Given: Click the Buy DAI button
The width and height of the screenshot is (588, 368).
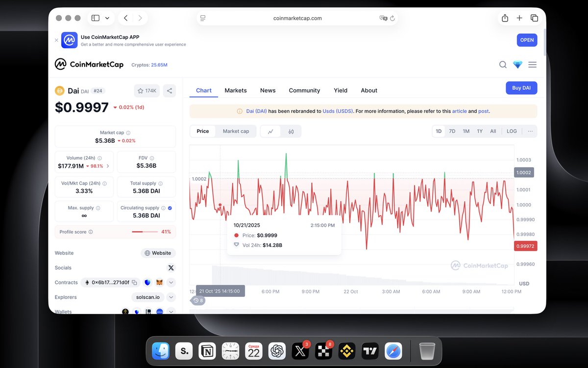Looking at the screenshot, I should click(x=521, y=88).
